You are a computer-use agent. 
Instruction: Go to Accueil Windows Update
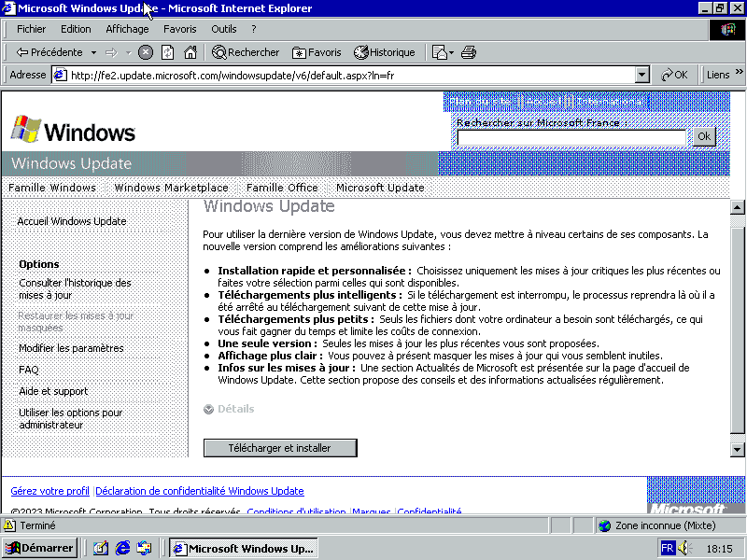[x=72, y=221]
